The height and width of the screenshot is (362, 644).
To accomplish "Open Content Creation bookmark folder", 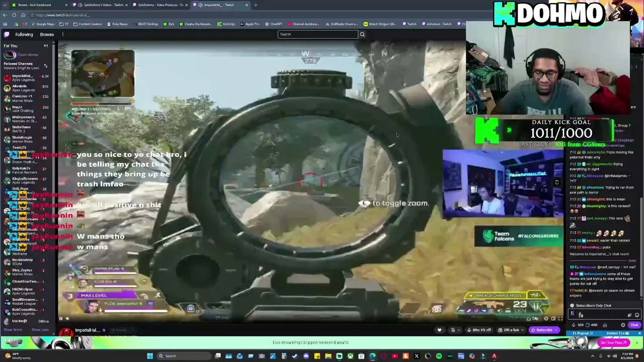I will point(87,24).
